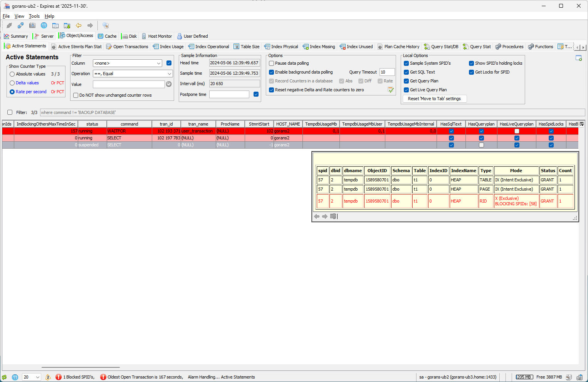The image size is (588, 382).
Task: Click the yellow back arrow in the toolbar
Action: [79, 25]
